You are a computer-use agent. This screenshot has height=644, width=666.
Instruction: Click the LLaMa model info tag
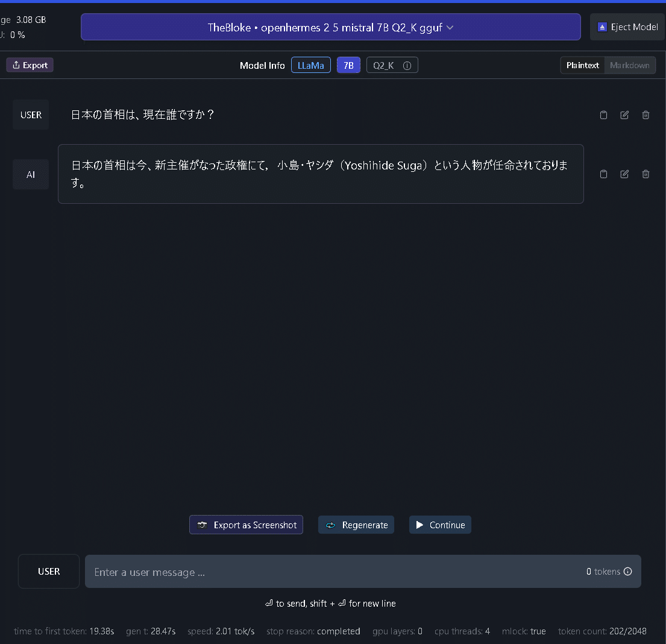(x=311, y=66)
